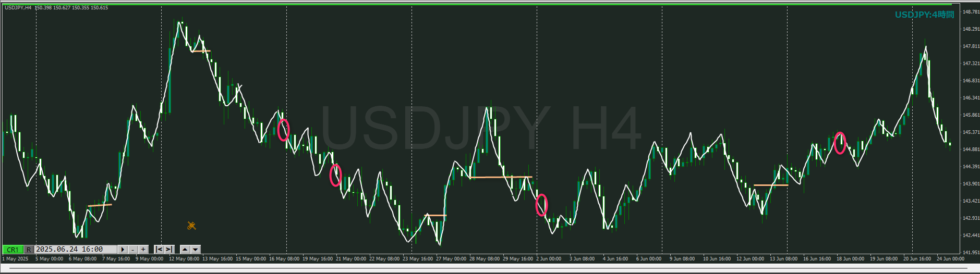The image size is (980, 274).
Task: Click the up triangle button
Action: click(185, 250)
